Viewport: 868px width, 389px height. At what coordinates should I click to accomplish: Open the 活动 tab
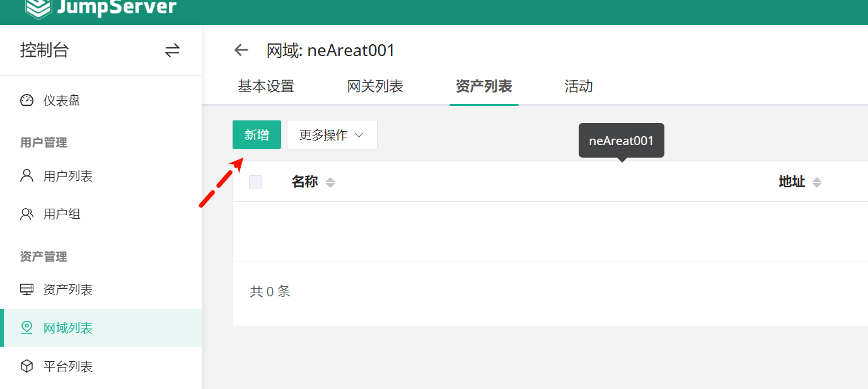click(x=579, y=86)
